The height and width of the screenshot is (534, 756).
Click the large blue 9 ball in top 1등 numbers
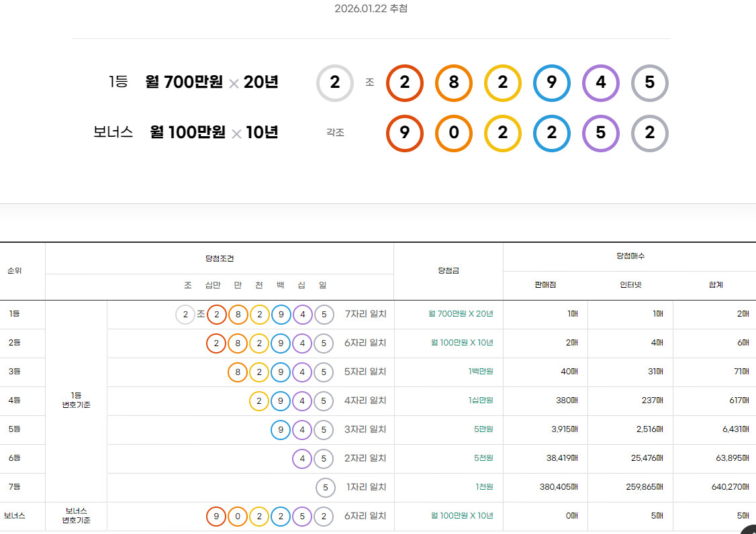pos(552,83)
